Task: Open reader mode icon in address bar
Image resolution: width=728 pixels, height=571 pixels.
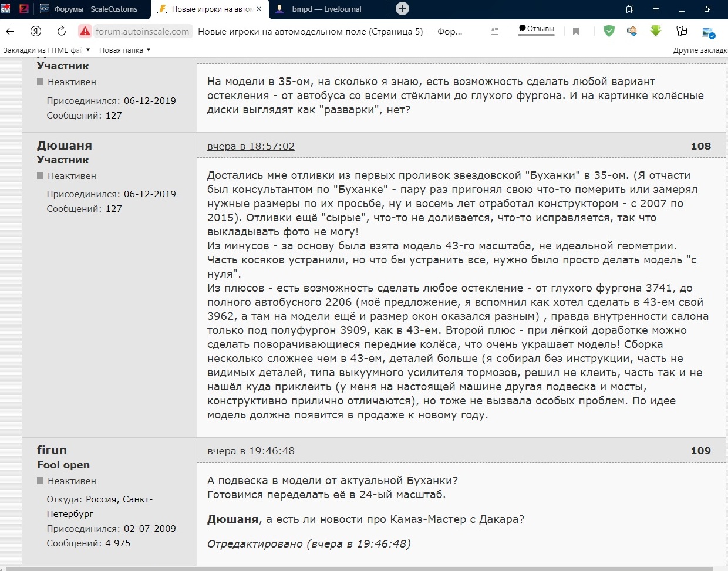Action: click(495, 32)
